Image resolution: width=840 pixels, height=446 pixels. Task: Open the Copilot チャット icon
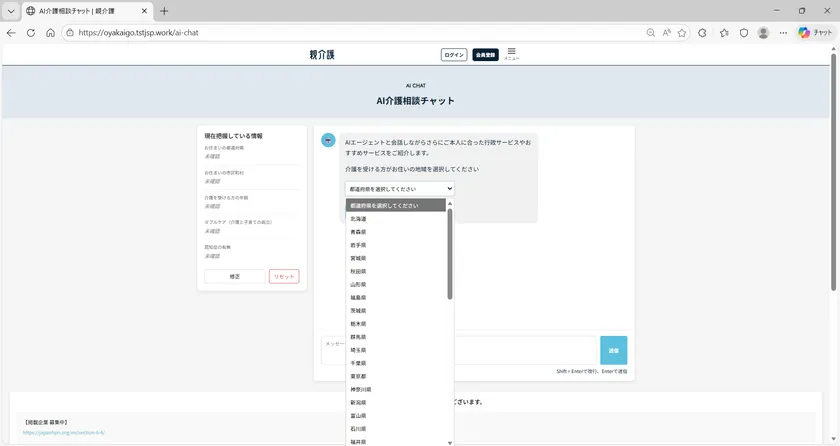816,32
